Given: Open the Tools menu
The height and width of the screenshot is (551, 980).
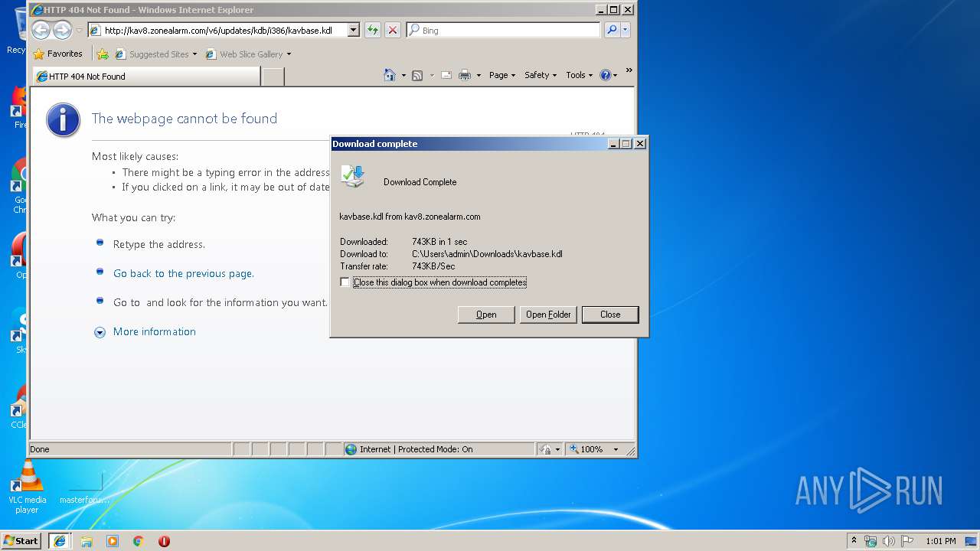Looking at the screenshot, I should [x=580, y=75].
